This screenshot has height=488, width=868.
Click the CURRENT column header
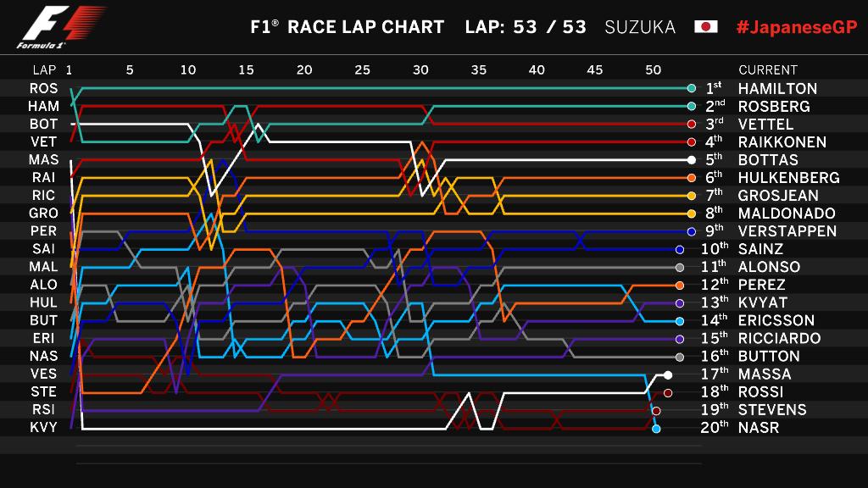[768, 70]
